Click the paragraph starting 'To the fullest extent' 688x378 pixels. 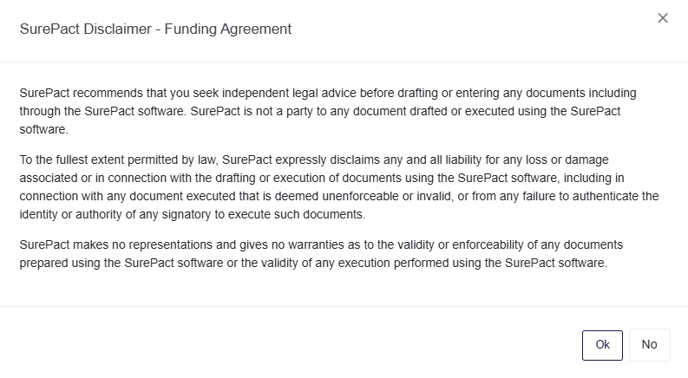pos(339,187)
